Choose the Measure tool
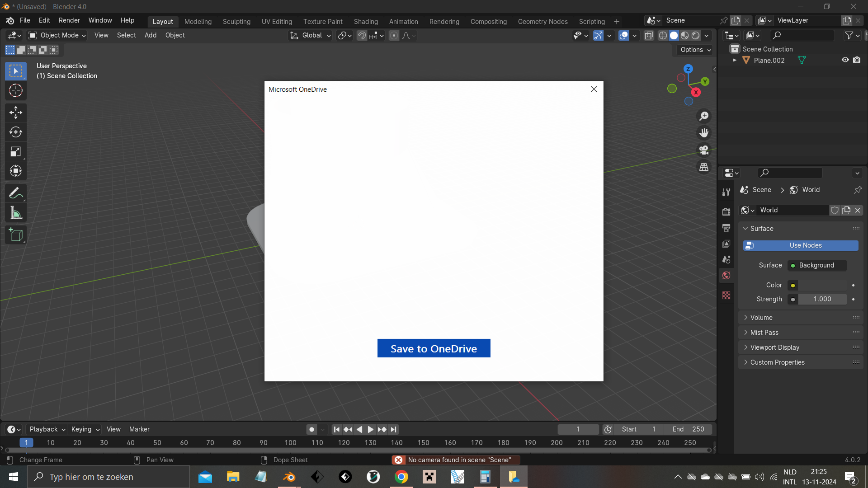The width and height of the screenshot is (868, 488). [x=16, y=213]
